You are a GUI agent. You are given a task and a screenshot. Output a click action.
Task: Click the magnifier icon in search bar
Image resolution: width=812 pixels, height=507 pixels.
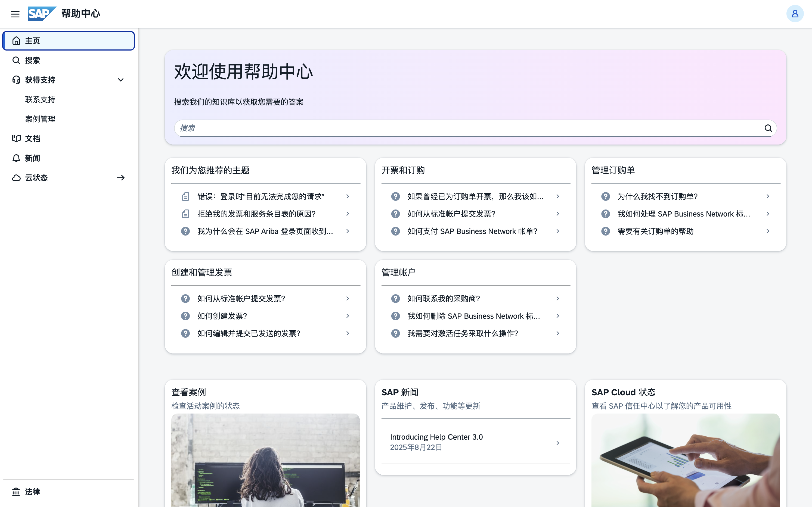point(768,128)
